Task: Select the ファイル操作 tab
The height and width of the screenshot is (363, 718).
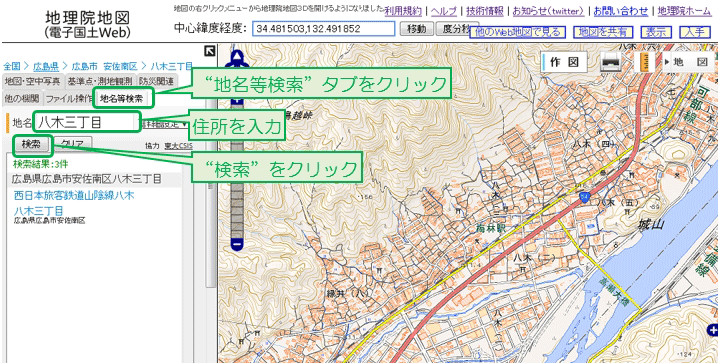Action: 69,98
